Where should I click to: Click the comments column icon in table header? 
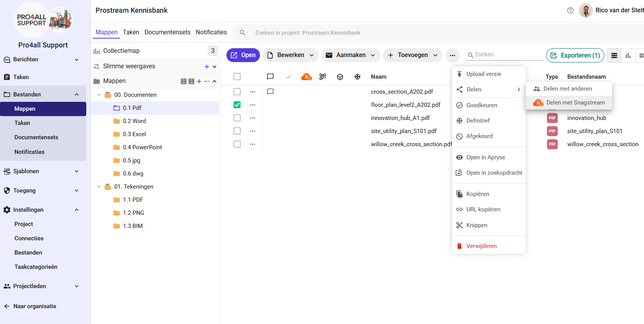270,77
